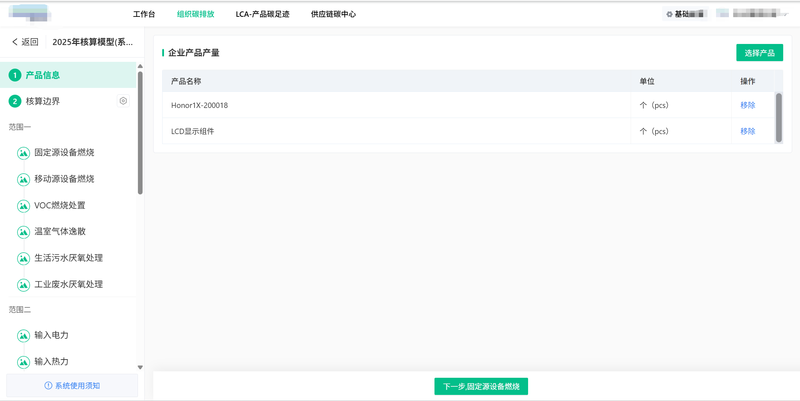Click the 移动源设备燃烧 sidebar icon
Image resolution: width=800 pixels, height=401 pixels.
click(x=23, y=179)
